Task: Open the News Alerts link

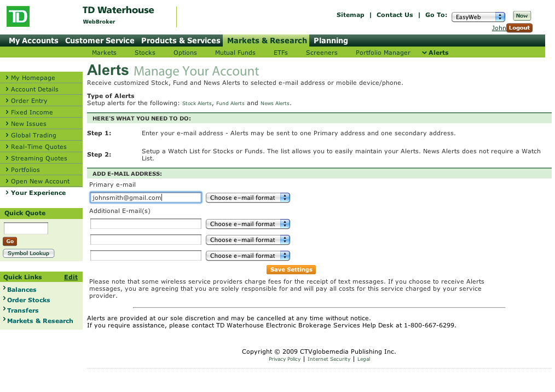Action: 275,103
